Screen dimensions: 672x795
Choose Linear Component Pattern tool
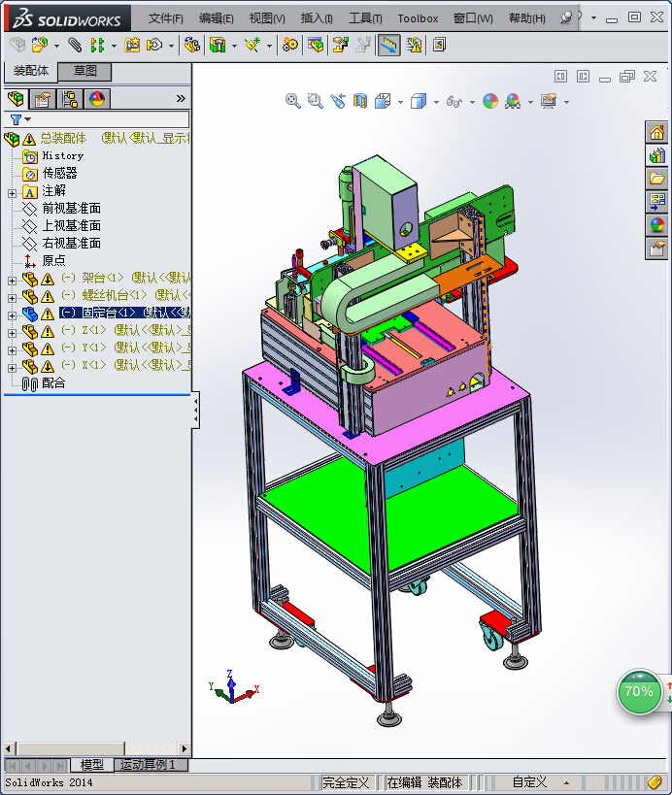point(97,45)
